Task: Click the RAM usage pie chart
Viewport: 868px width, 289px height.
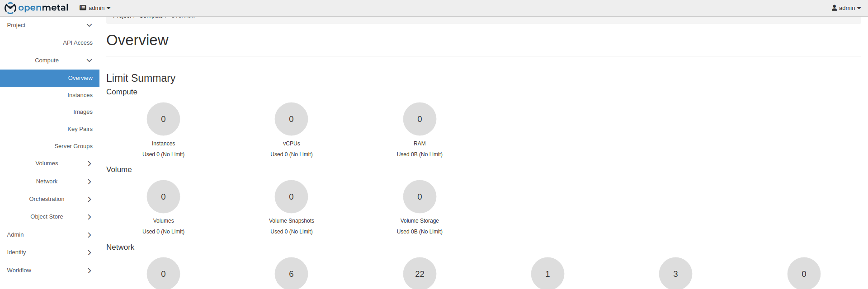Action: click(420, 119)
